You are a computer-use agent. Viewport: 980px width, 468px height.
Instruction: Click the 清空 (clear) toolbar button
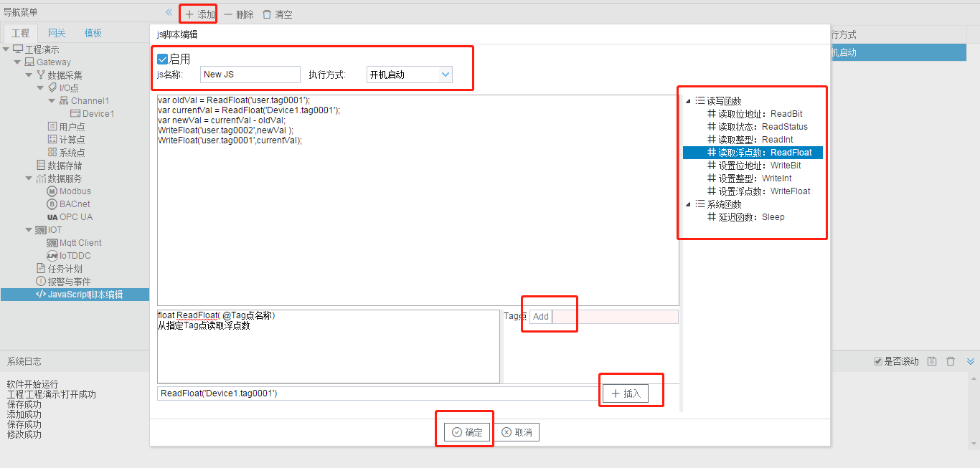tap(277, 14)
